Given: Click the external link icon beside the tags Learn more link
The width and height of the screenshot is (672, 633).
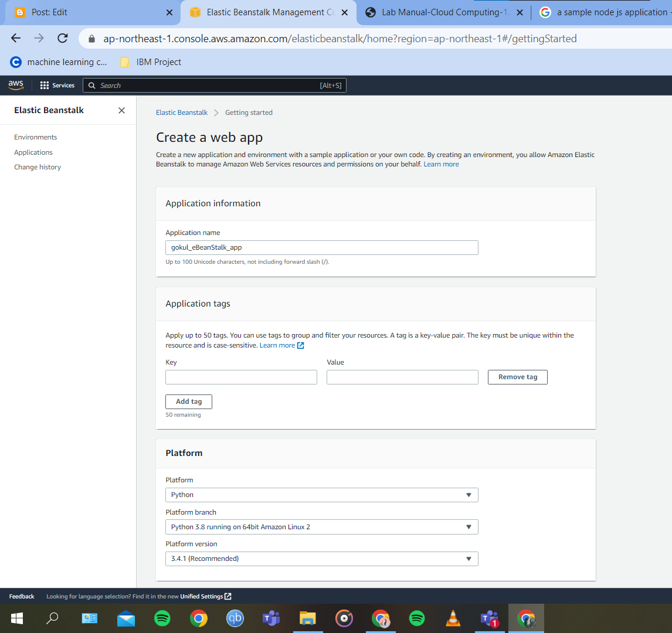Looking at the screenshot, I should coord(300,345).
